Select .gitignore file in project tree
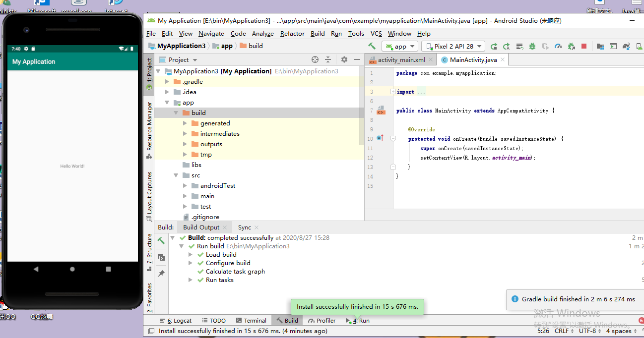This screenshot has height=338, width=644. 205,217
